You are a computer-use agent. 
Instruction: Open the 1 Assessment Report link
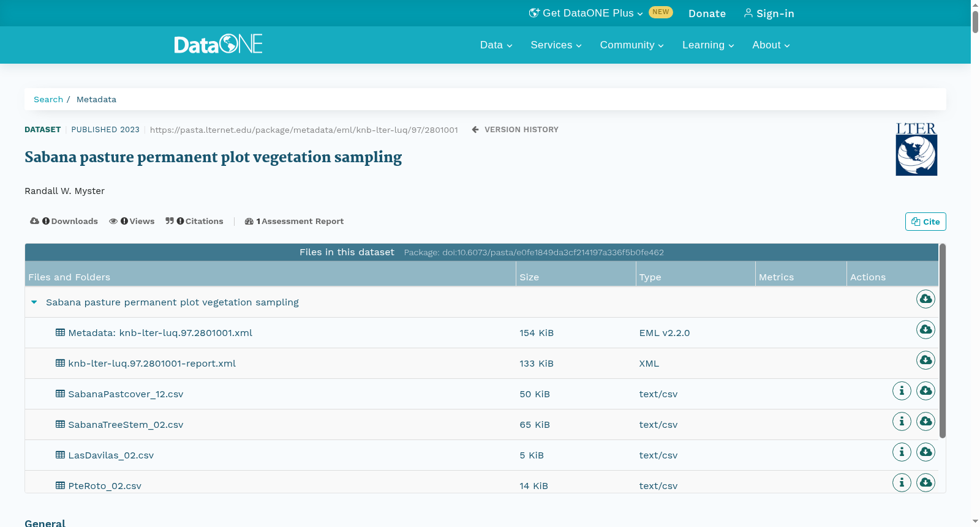294,222
